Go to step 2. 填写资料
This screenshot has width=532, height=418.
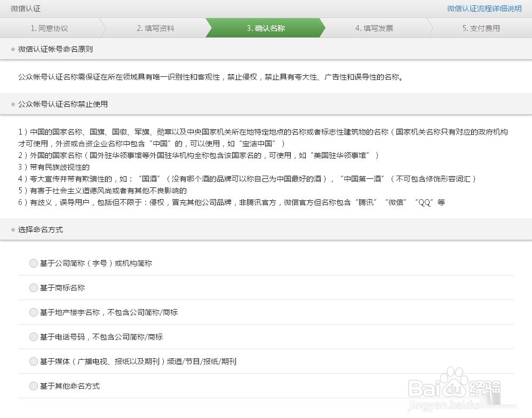click(x=156, y=28)
